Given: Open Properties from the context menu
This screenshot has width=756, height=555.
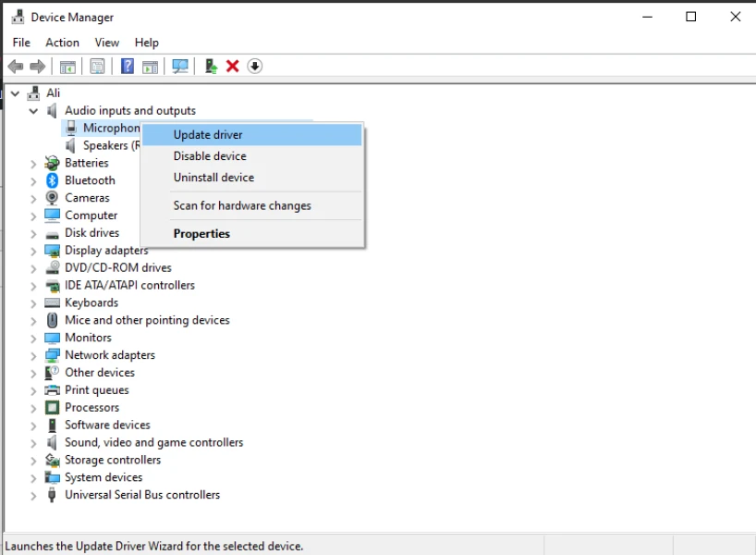Looking at the screenshot, I should (201, 234).
